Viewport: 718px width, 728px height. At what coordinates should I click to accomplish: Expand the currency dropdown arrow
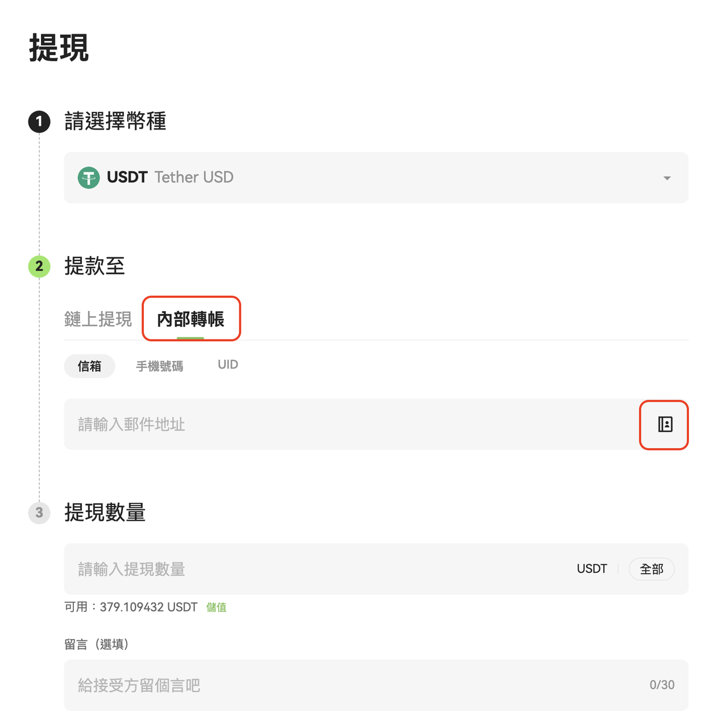667,178
